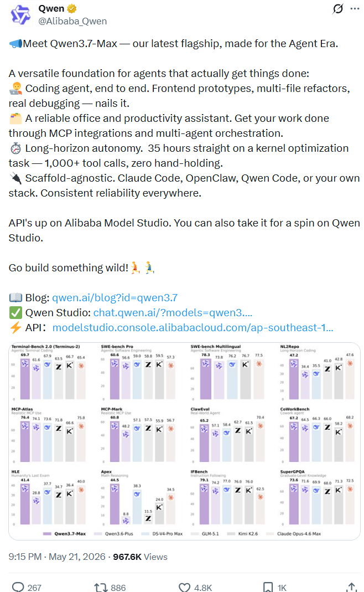Click the reply bubble icon with 267

click(x=18, y=587)
